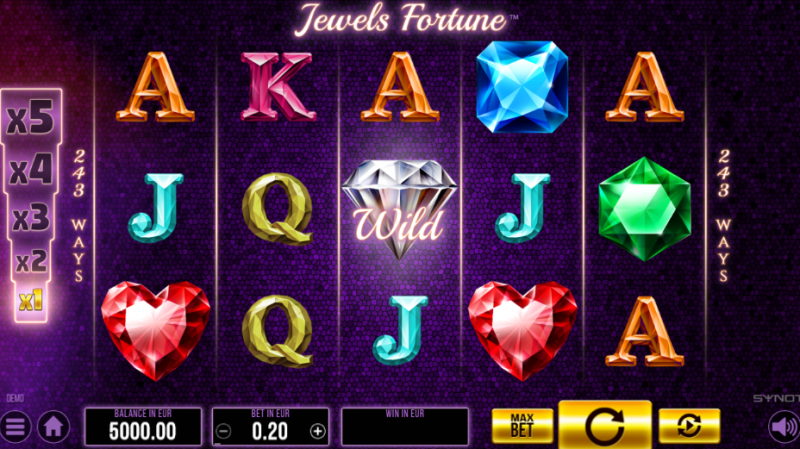This screenshot has height=449, width=800.
Task: Click the green emerald gem symbol
Action: [644, 209]
